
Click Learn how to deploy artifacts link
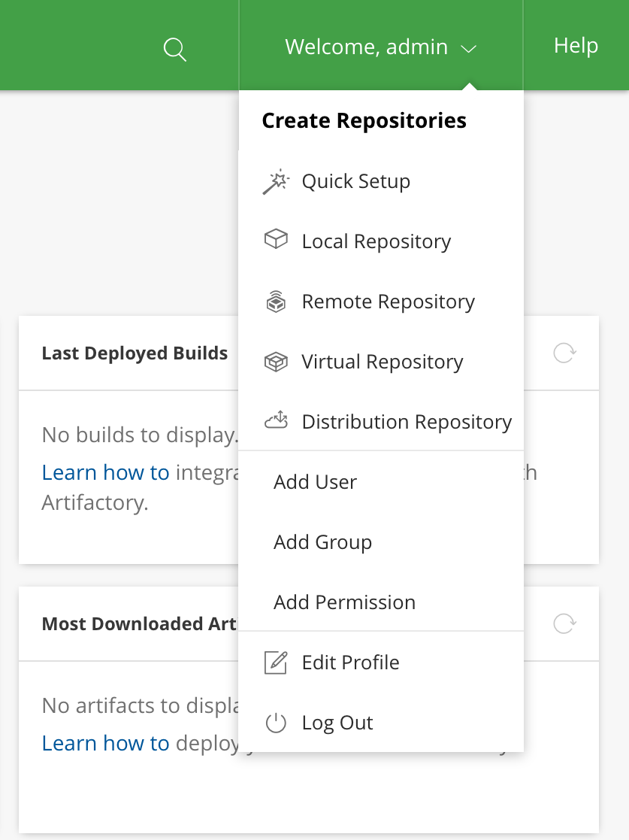point(105,742)
